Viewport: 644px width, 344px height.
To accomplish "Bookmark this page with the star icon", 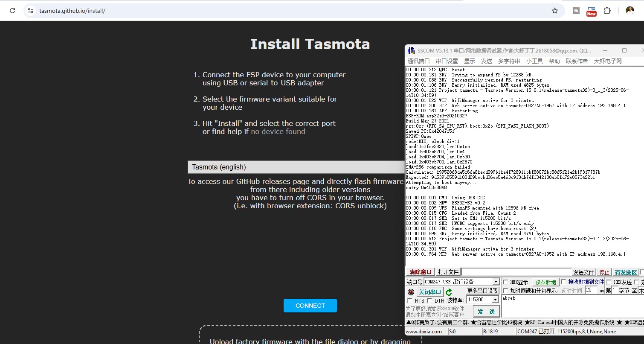I will (554, 11).
